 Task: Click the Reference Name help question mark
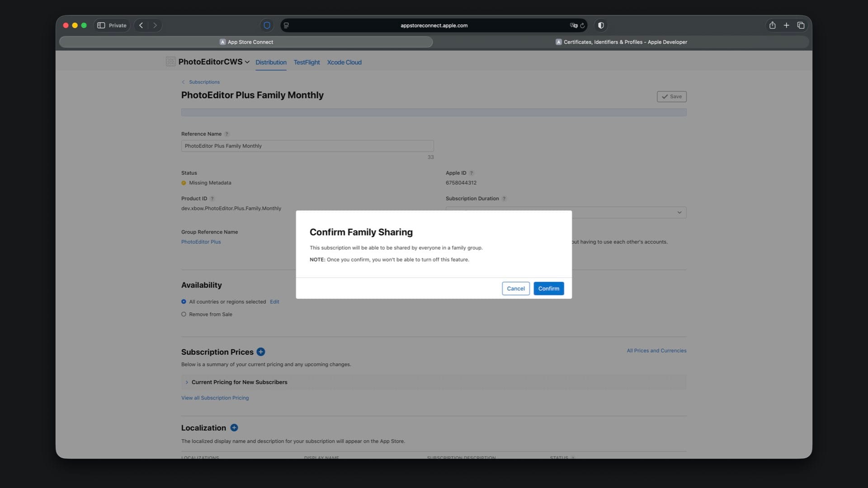pyautogui.click(x=227, y=134)
